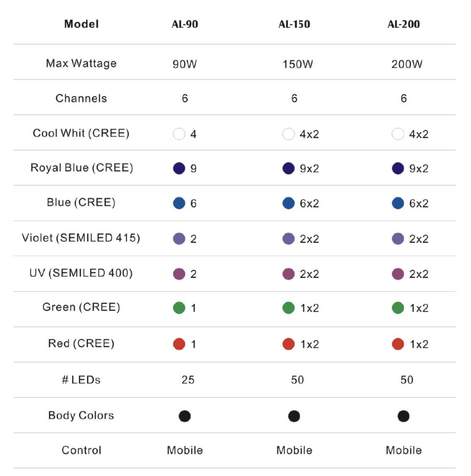Select the AL-150 black body color dot
This screenshot has height=476, width=471.
[x=294, y=416]
